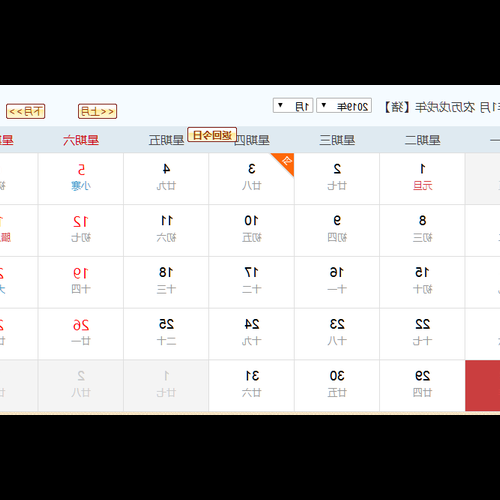
Task: Open the 2019年 year dropdown
Action: click(344, 106)
